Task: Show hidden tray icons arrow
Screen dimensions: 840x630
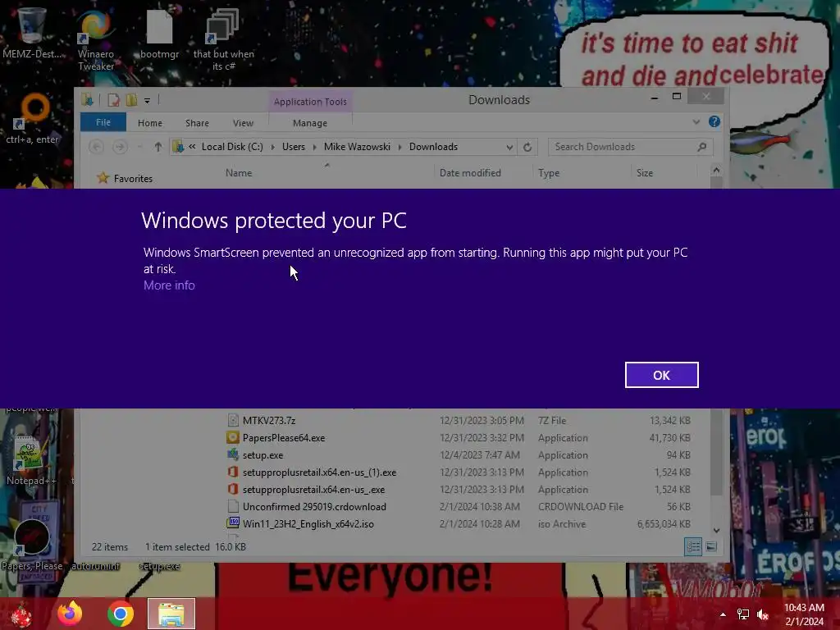Action: [723, 614]
